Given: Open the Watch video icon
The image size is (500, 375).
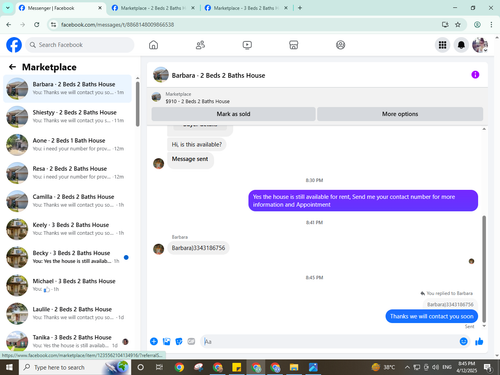Looking at the screenshot, I should (247, 45).
